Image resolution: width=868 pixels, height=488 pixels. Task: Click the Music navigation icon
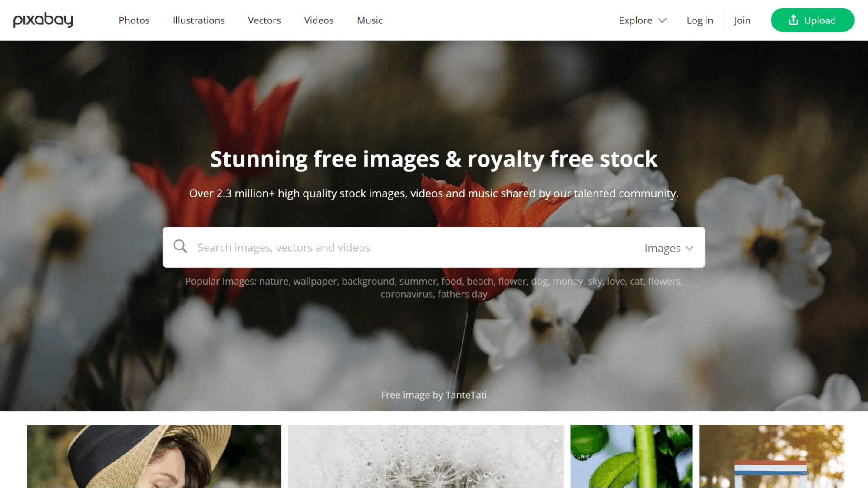click(370, 20)
